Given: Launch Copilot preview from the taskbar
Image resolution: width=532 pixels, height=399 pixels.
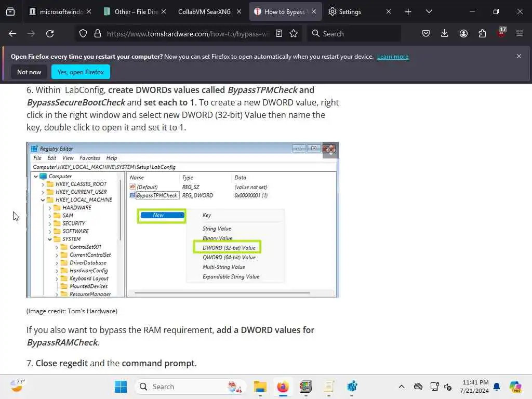Looking at the screenshot, I should 515,387.
